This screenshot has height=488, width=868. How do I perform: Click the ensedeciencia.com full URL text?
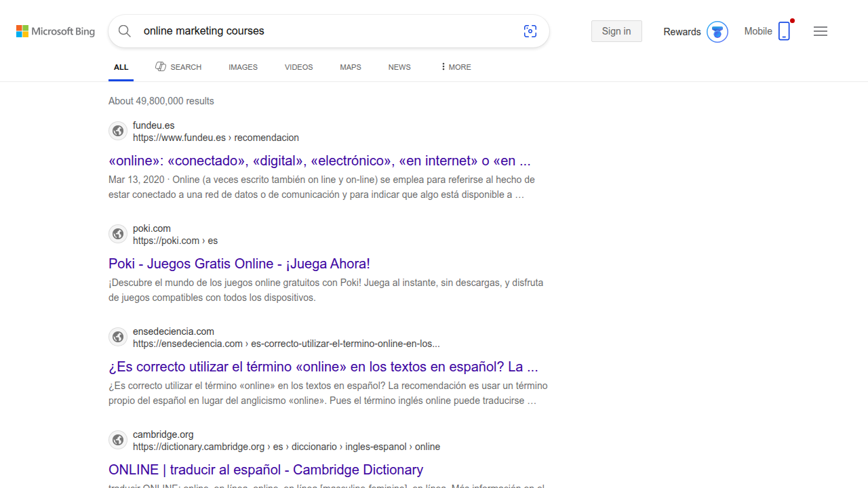[x=286, y=344]
